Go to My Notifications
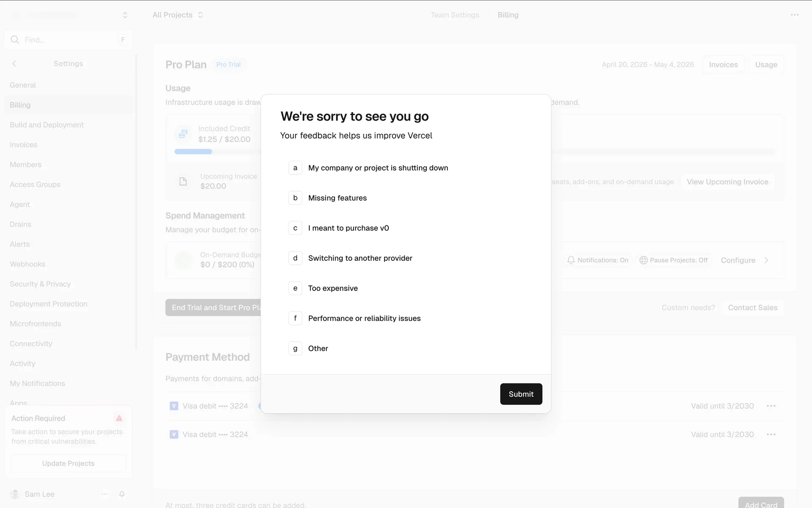Screen dimensions: 812x508 [x=69, y=384]
